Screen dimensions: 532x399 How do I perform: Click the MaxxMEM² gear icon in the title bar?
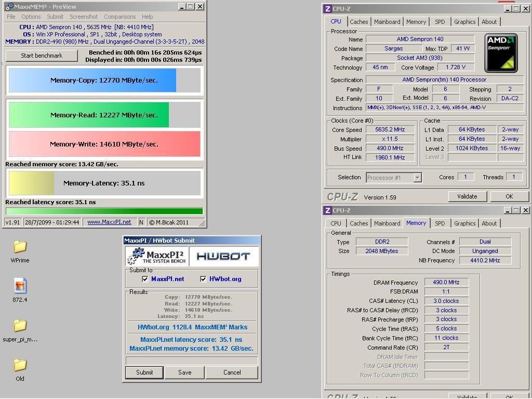(9, 7)
